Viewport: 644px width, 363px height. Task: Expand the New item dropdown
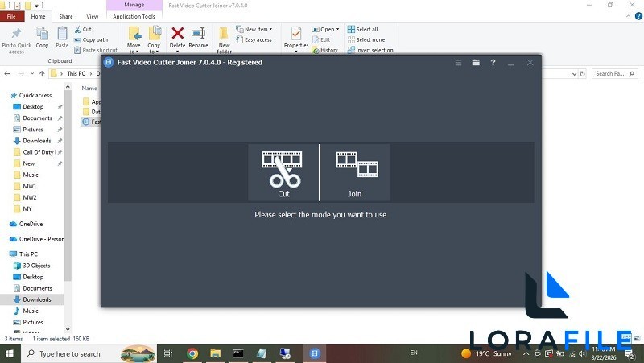[254, 29]
